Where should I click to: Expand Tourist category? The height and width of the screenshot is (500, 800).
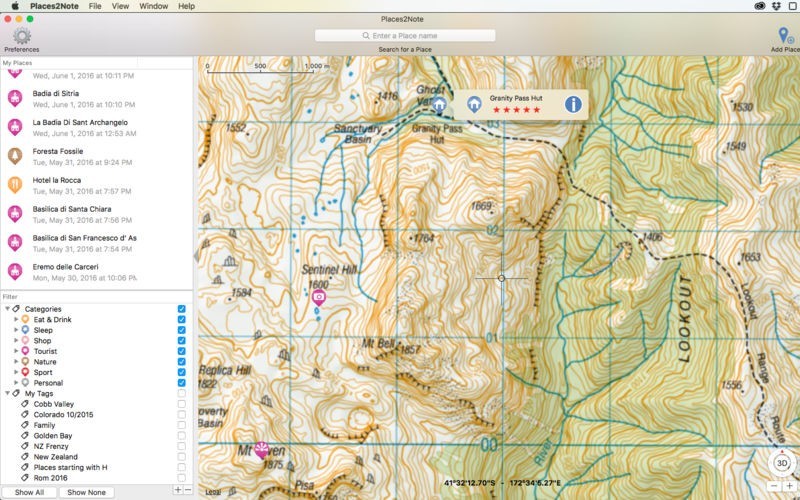(16, 351)
